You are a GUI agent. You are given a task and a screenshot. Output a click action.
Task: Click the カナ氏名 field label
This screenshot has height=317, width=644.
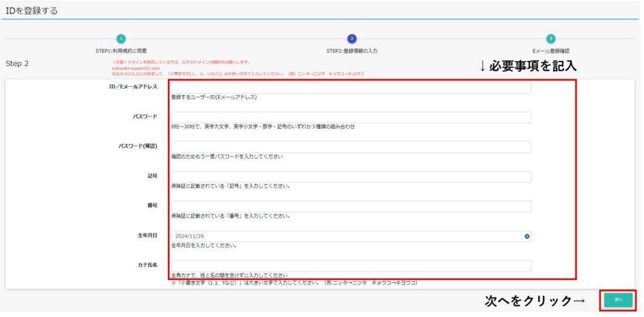[x=147, y=265]
